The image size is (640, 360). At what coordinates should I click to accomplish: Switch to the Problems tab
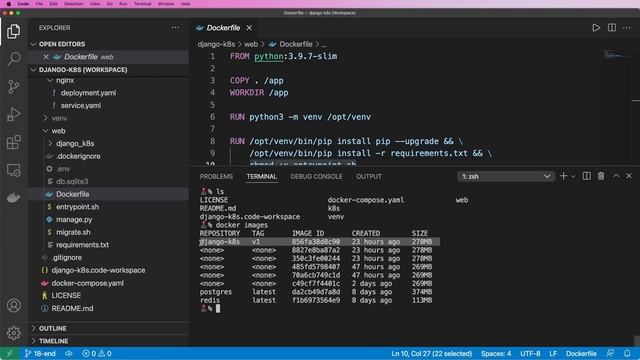[x=216, y=176]
